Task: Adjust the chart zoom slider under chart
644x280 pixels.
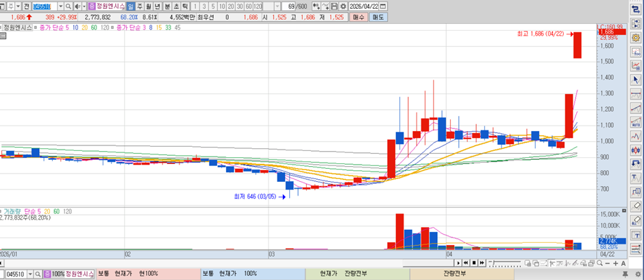Action: click(506, 263)
